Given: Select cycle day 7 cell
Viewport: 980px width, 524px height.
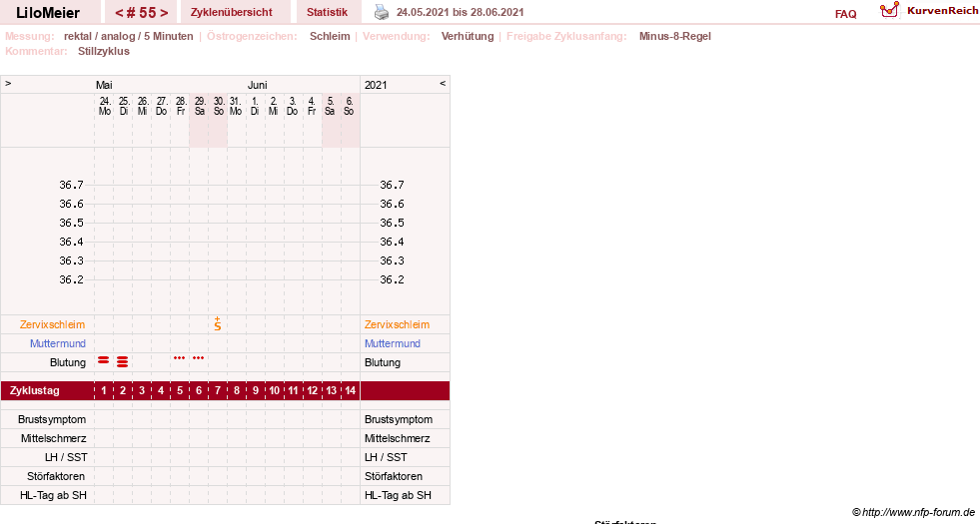Looking at the screenshot, I should [218, 391].
